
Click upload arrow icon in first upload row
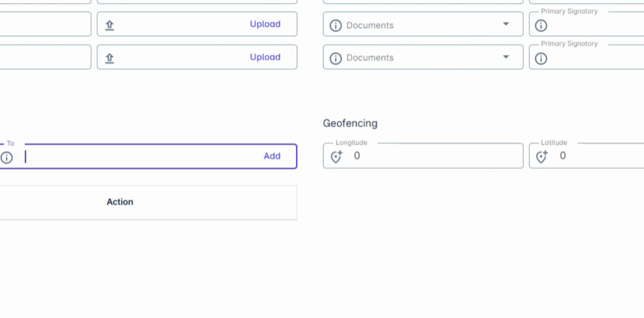click(x=110, y=25)
